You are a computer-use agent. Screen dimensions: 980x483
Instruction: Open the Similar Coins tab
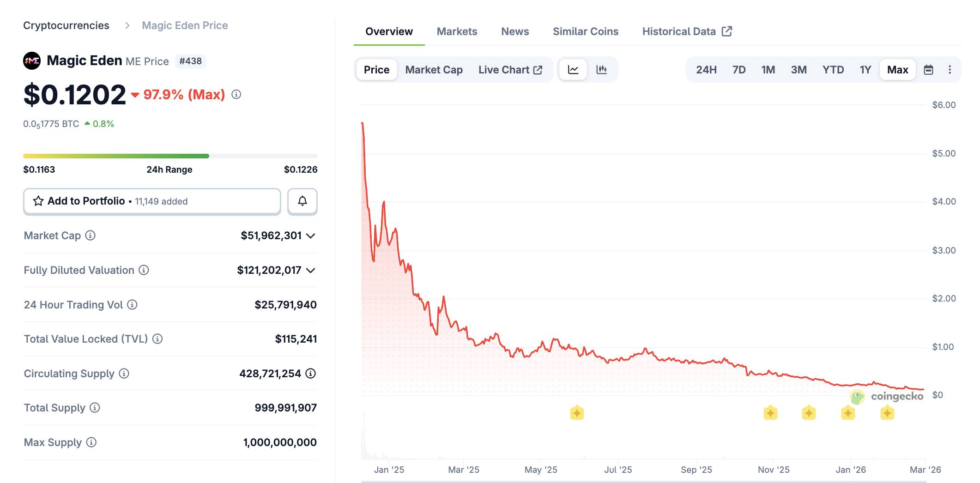585,31
